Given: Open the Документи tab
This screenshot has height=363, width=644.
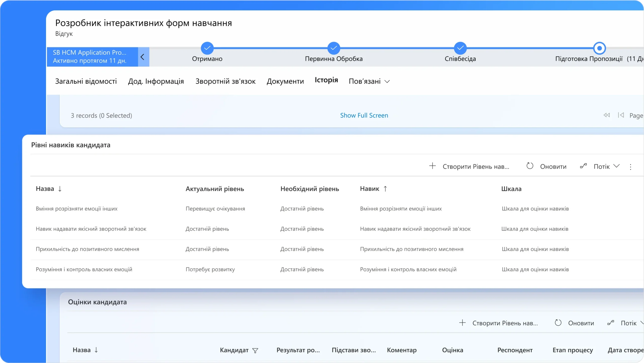Looking at the screenshot, I should 285,81.
